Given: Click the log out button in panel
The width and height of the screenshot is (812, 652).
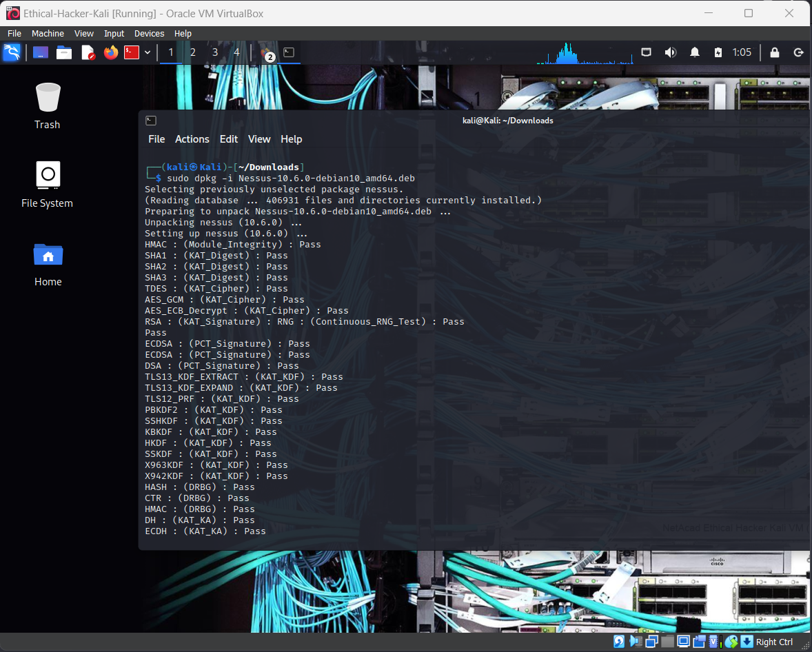Looking at the screenshot, I should click(x=799, y=52).
